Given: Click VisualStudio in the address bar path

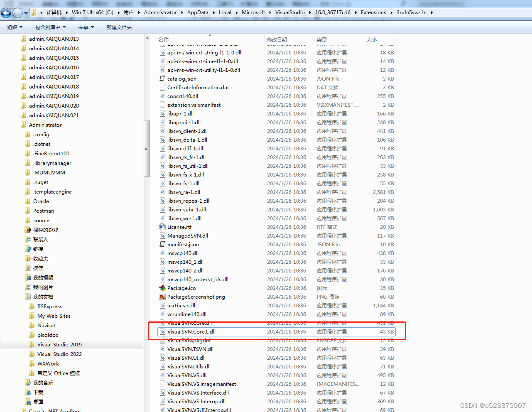Looking at the screenshot, I should [x=290, y=12].
